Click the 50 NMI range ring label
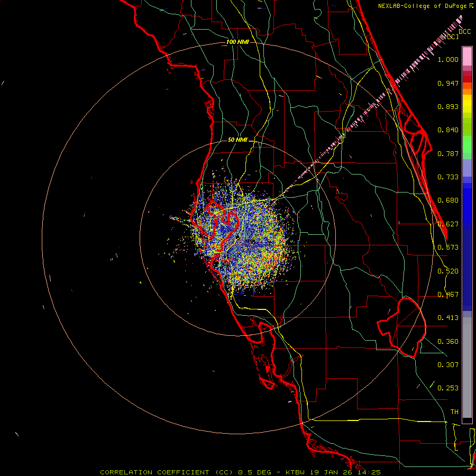Screen dimensions: 476x476 tap(237, 140)
